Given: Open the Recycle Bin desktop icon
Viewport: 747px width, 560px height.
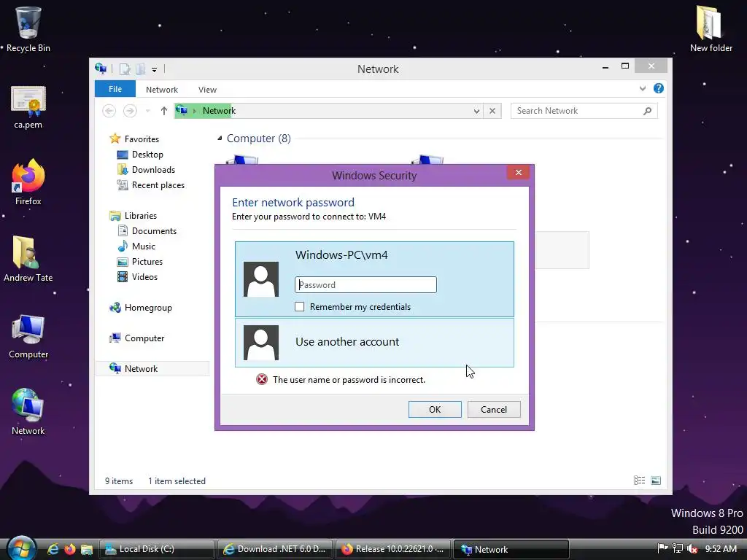Looking at the screenshot, I should 28,29.
